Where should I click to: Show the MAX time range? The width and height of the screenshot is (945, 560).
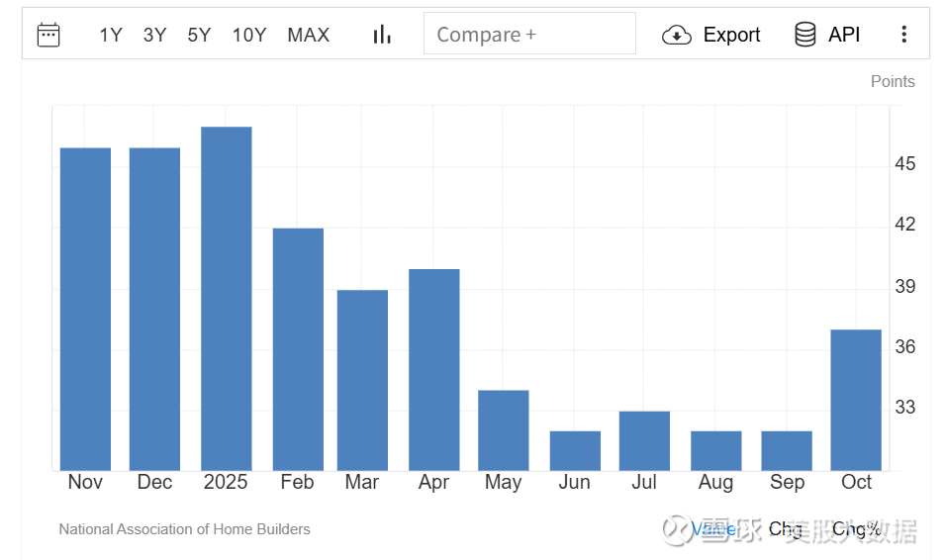[309, 35]
